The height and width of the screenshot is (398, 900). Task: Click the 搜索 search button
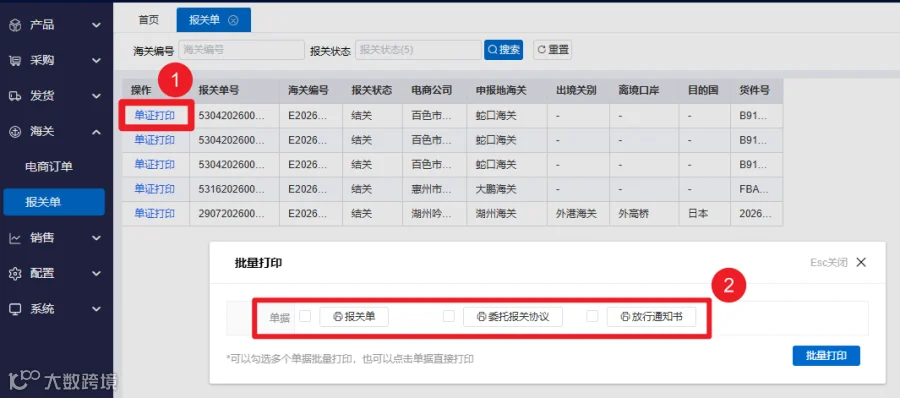(503, 50)
